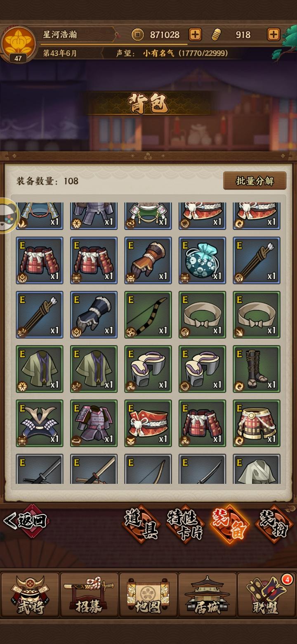Open the 地图 map menu
Image resolution: width=297 pixels, height=644 pixels.
[148, 595]
